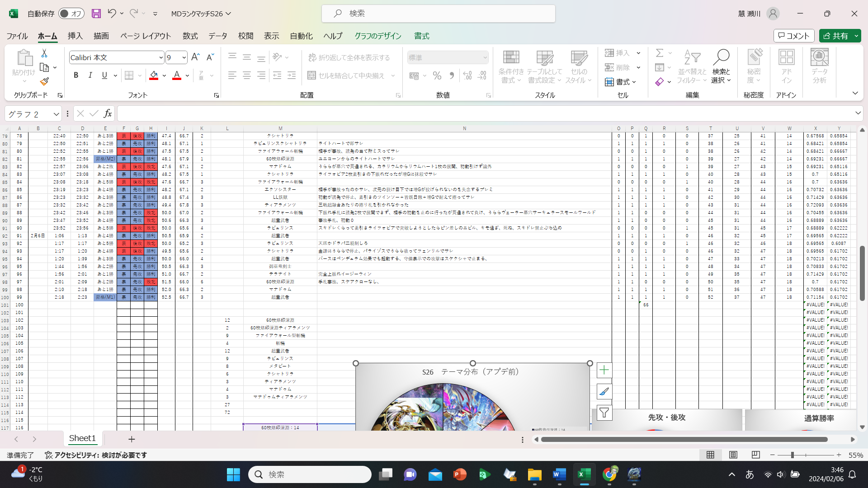Align text to center horizontally
Image resolution: width=868 pixels, height=488 pixels.
pyautogui.click(x=247, y=75)
